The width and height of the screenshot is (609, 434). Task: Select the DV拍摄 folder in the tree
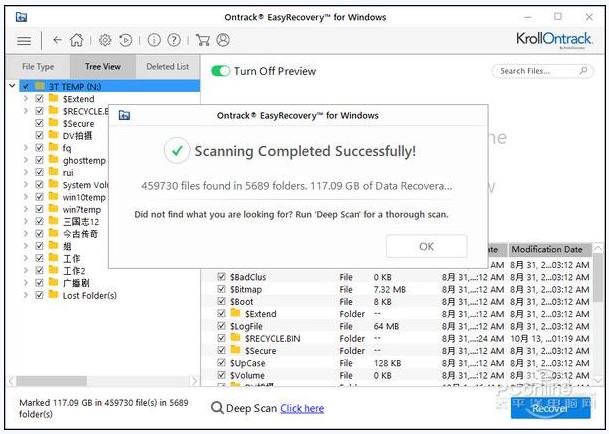coord(77,136)
